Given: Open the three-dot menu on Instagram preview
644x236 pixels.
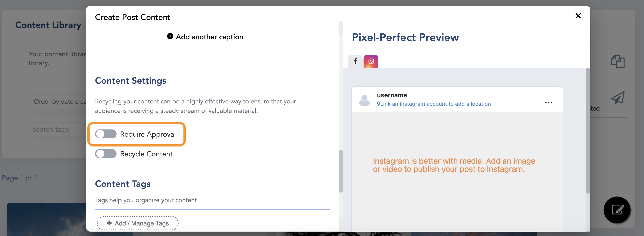Looking at the screenshot, I should pyautogui.click(x=548, y=103).
